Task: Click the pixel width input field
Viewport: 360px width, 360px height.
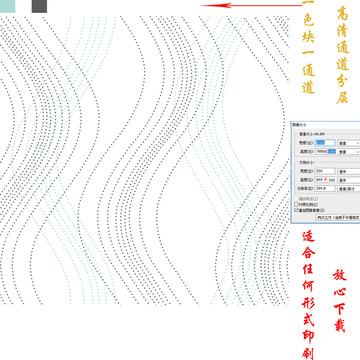Action: point(325,143)
